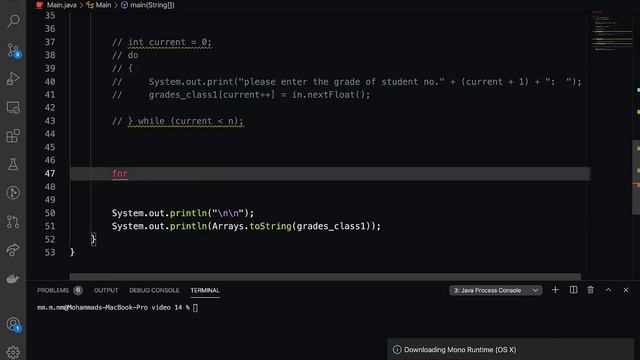This screenshot has height=360, width=640.
Task: Switch to the Debug Console tab
Action: point(154,290)
